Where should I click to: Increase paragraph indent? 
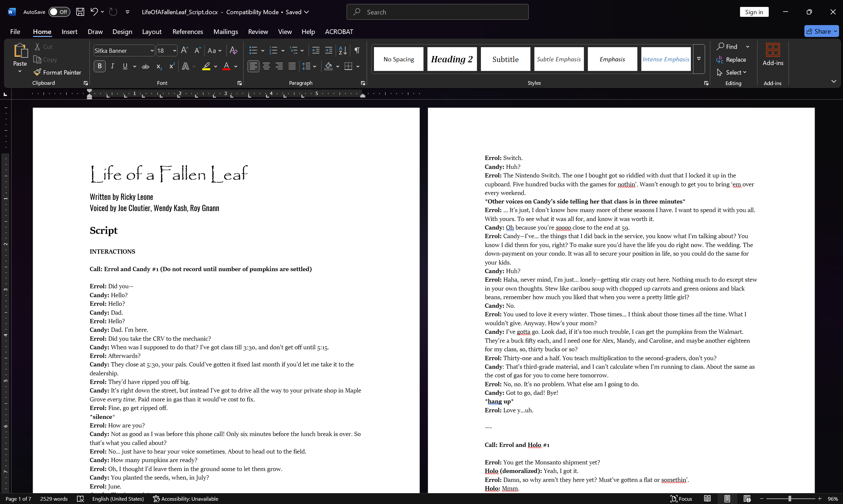[x=328, y=50]
